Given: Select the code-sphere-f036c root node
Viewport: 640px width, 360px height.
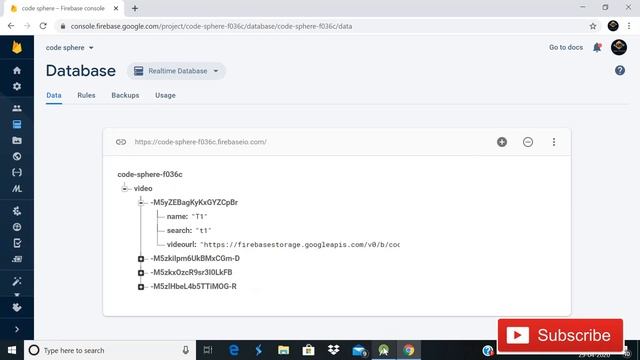Looking at the screenshot, I should [150, 174].
